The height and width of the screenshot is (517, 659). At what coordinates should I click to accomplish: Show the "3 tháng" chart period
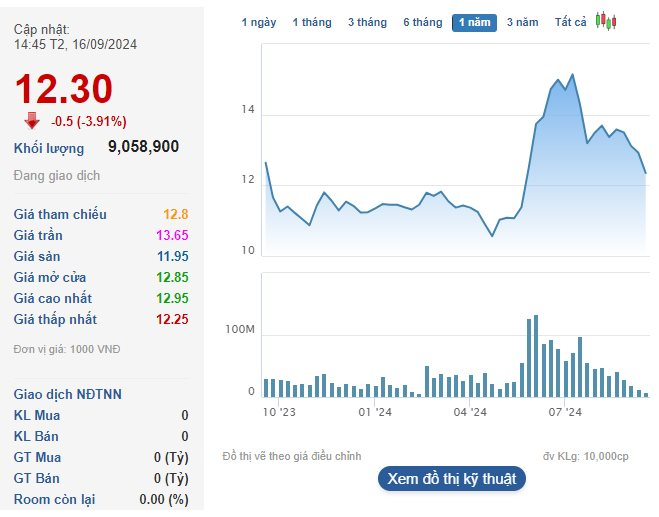coord(366,22)
